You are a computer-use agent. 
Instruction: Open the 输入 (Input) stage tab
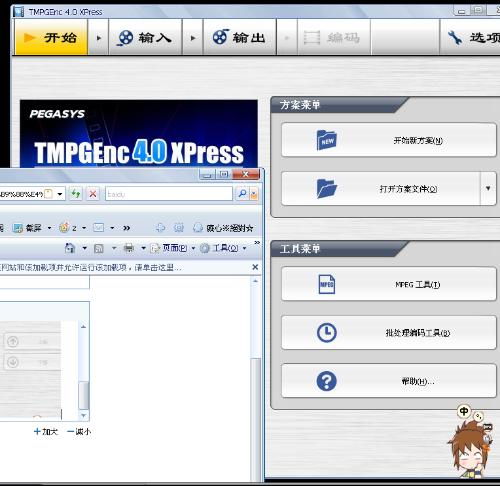[145, 37]
